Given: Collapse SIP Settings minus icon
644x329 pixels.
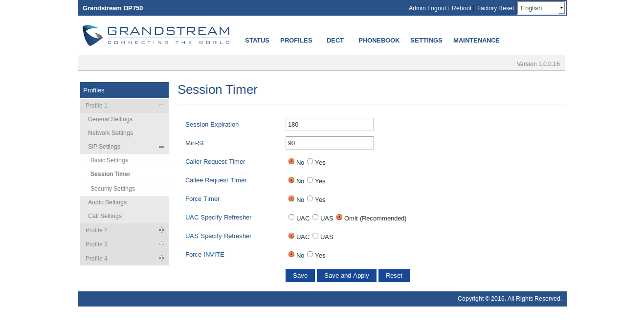Looking at the screenshot, I should [161, 147].
